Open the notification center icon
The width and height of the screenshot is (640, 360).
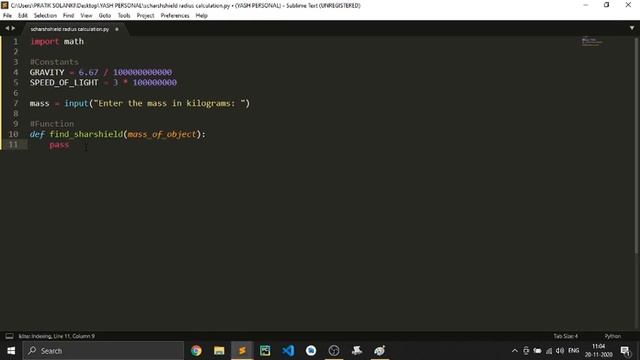coord(625,351)
